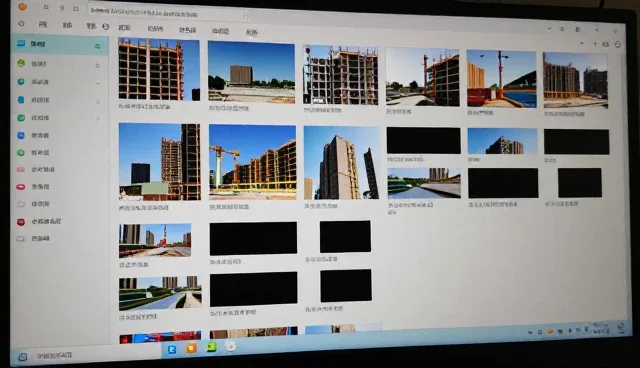Expand the fifth sidebar entry's chevron
The width and height of the screenshot is (640, 368).
point(98,119)
